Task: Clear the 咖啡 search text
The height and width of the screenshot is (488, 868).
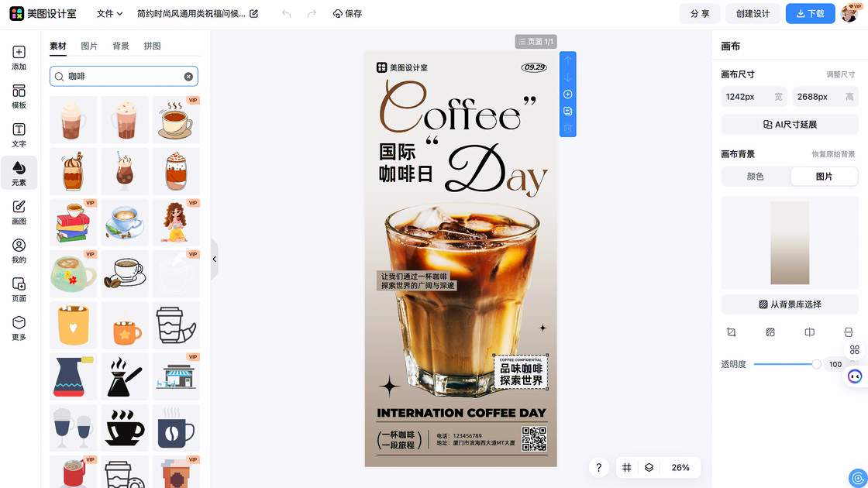Action: click(x=188, y=77)
